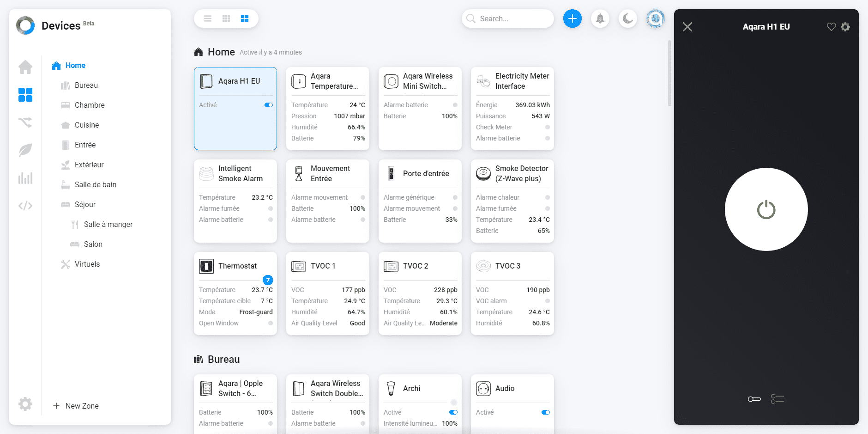Click the Thermostat Mode Frost-guard value
The width and height of the screenshot is (868, 434).
tap(256, 312)
